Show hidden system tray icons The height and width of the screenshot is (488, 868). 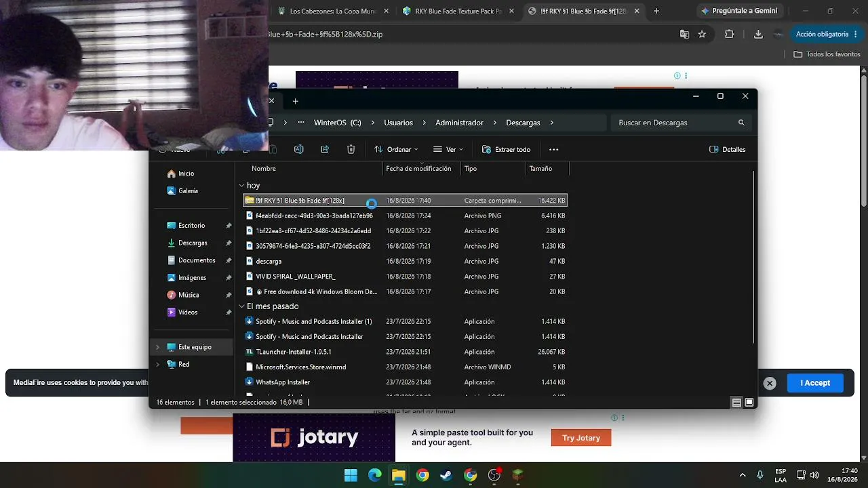click(743, 475)
